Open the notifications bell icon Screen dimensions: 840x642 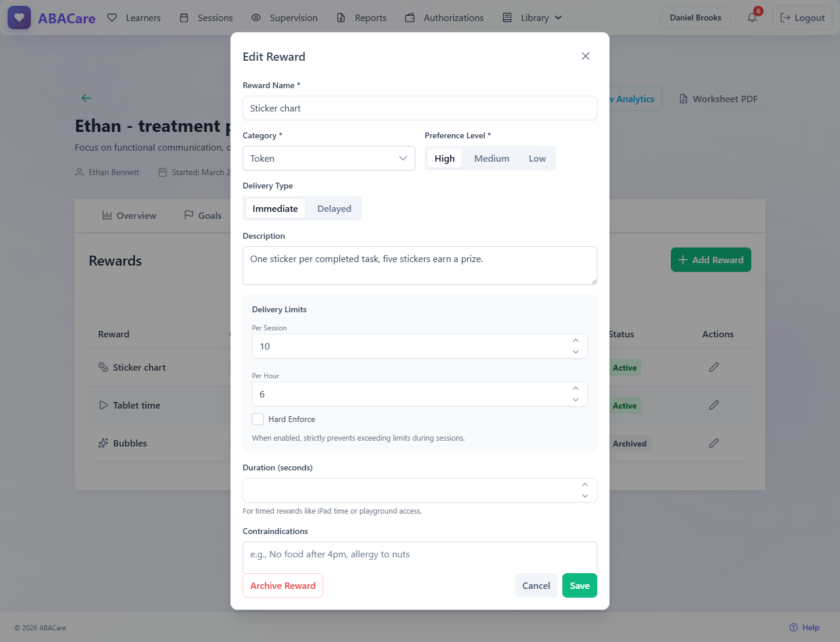pyautogui.click(x=752, y=18)
